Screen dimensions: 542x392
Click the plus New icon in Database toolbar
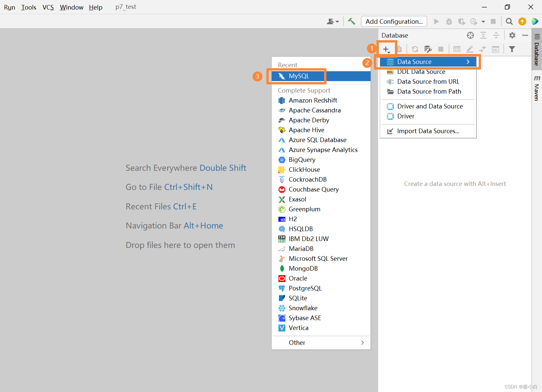coord(386,49)
